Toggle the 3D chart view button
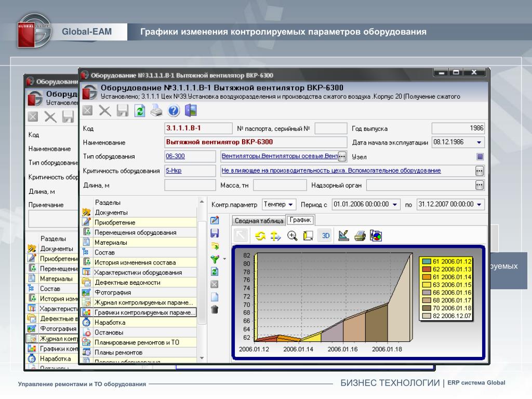This screenshot has height=399, width=532. tap(326, 236)
